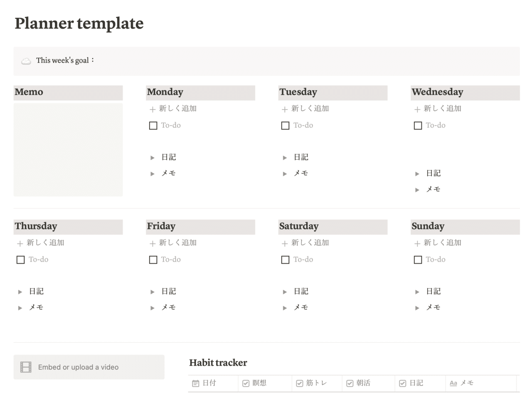
Task: Click the plus icon under Monday heading
Action: 153,109
